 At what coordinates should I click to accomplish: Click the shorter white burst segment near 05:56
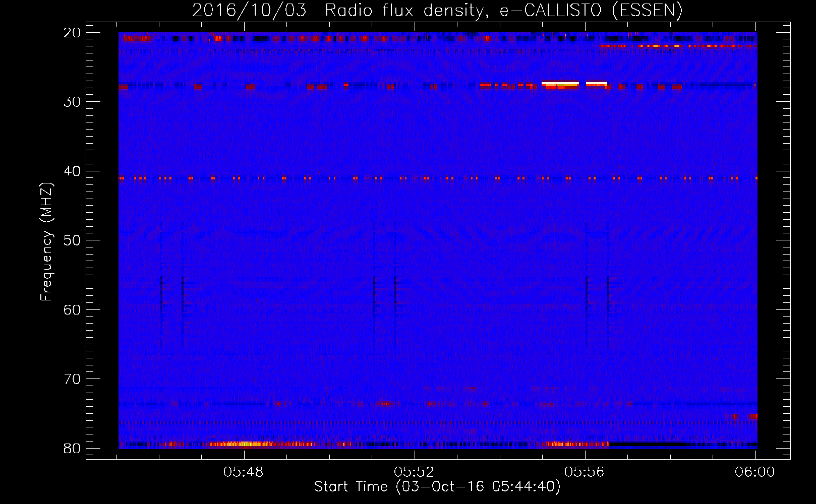click(x=597, y=83)
